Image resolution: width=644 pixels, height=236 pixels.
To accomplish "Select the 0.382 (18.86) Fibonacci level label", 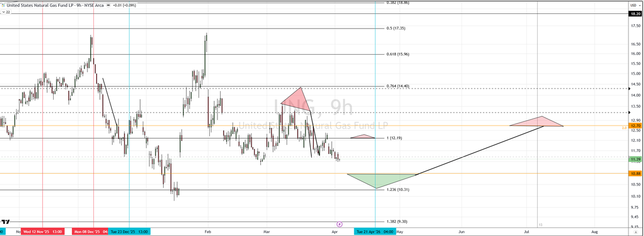I will pyautogui.click(x=398, y=2).
